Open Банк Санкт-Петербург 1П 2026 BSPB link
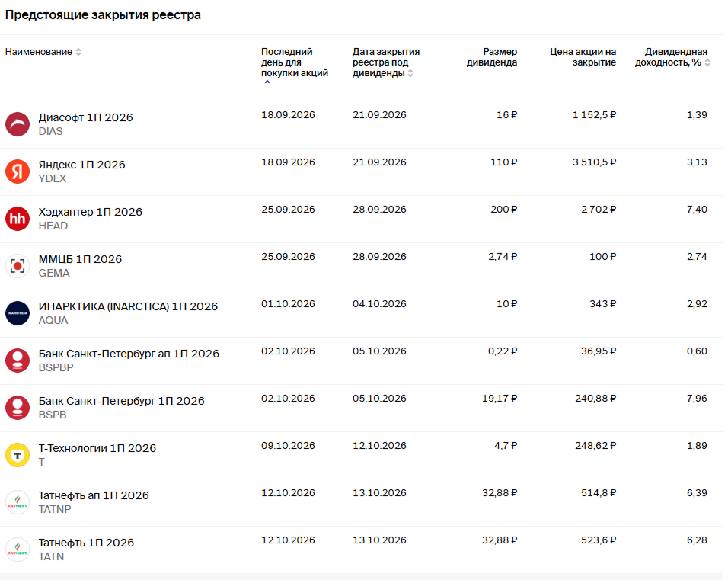728x580 pixels. tap(121, 401)
